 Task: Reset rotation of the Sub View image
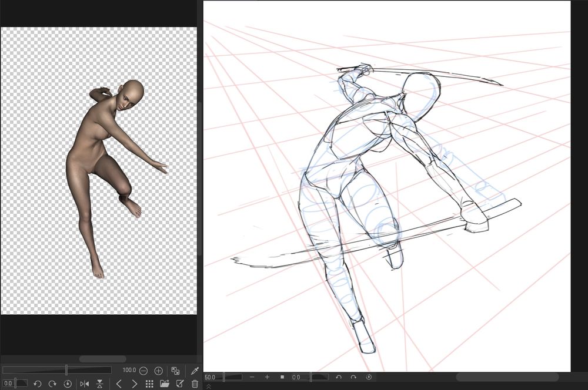(x=67, y=384)
